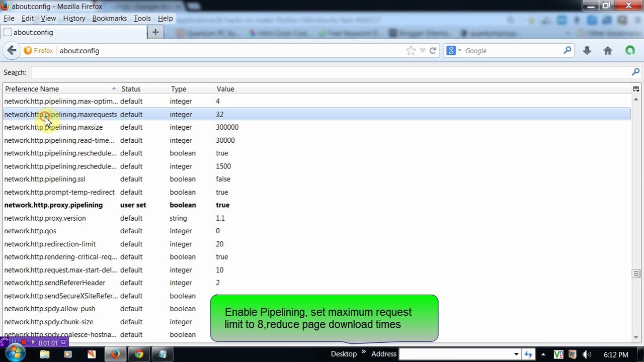Reload the about:config page
The image size is (644, 362).
tap(433, 50)
